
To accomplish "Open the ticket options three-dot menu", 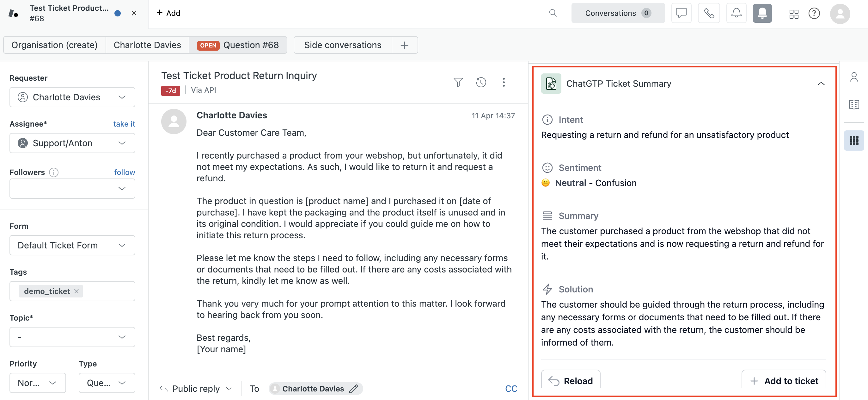I will pos(504,82).
